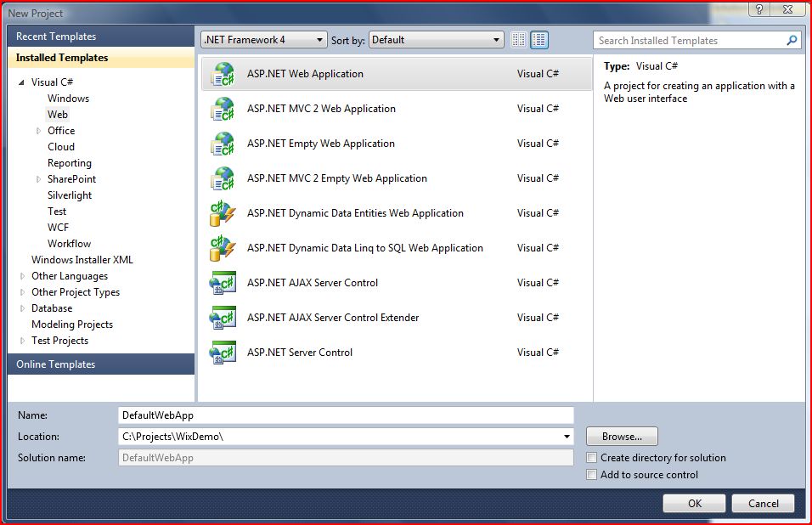
Task: Click the Solution name field
Action: pos(346,458)
